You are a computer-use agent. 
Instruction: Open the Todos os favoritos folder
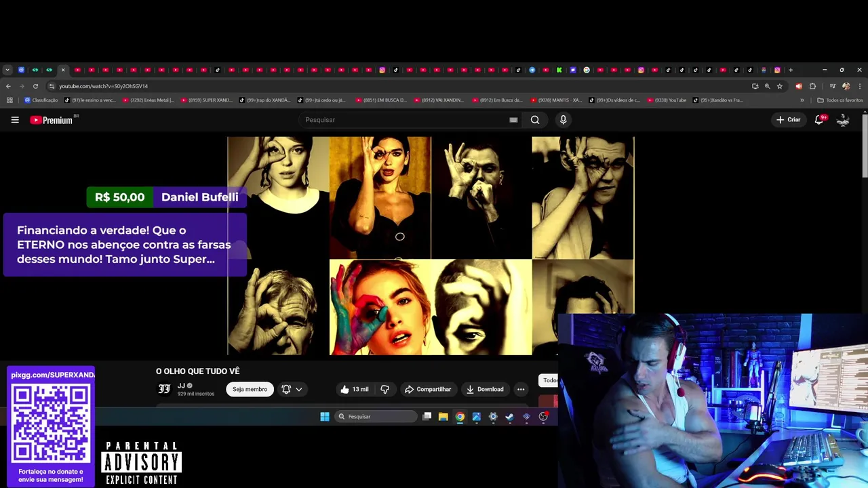[840, 100]
